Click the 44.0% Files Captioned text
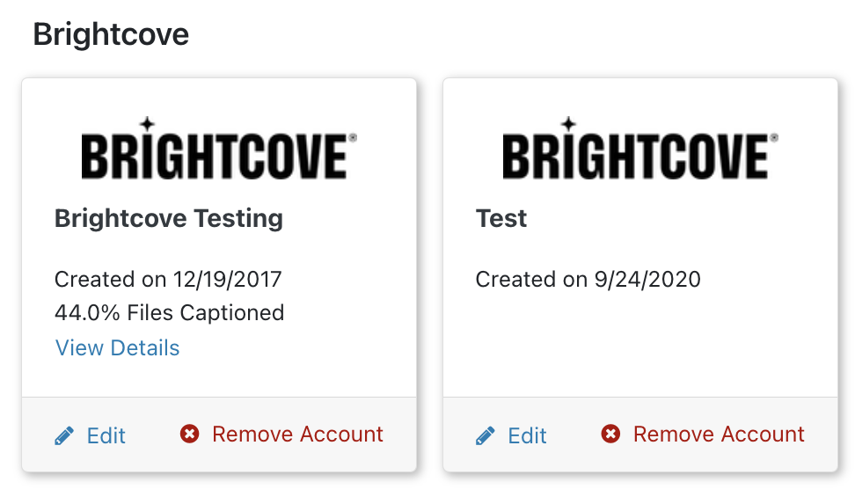Image resolution: width=855 pixels, height=504 pixels. [169, 313]
